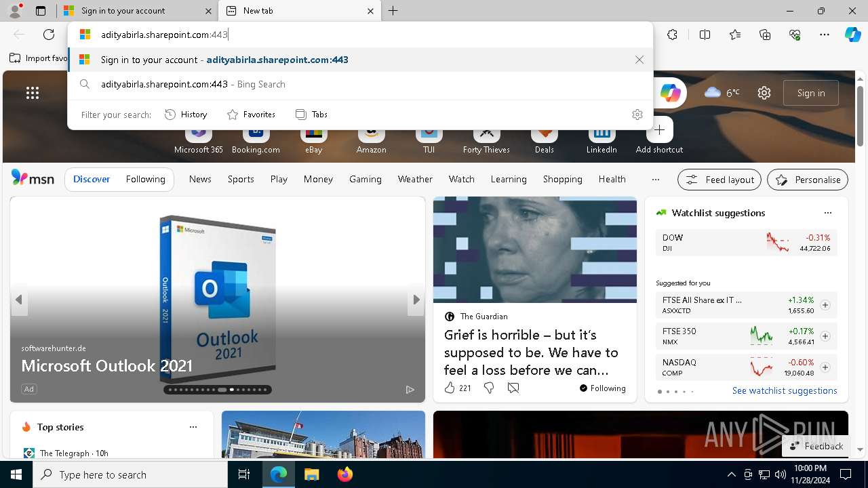The image size is (868, 488).
Task: Add FTSE All Share to watchlist
Action: click(x=825, y=305)
